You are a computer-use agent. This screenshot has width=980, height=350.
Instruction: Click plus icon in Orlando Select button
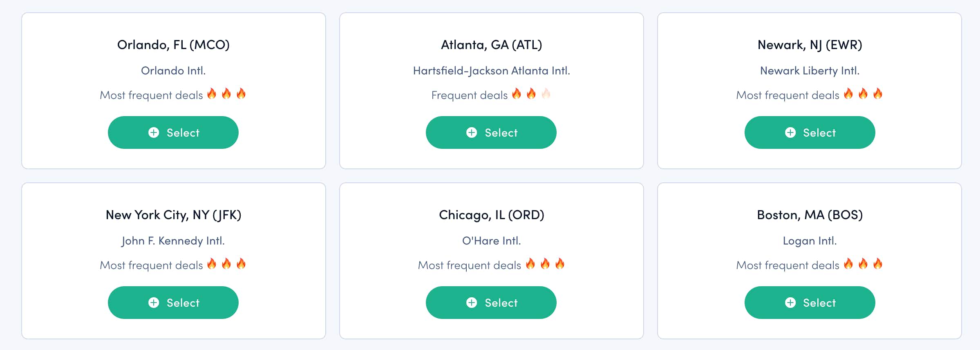click(x=154, y=132)
